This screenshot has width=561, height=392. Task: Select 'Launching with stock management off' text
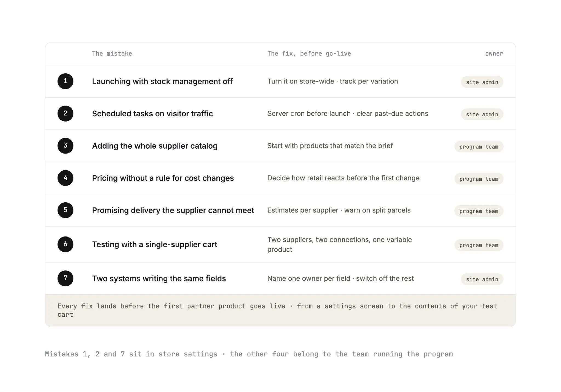(x=162, y=81)
